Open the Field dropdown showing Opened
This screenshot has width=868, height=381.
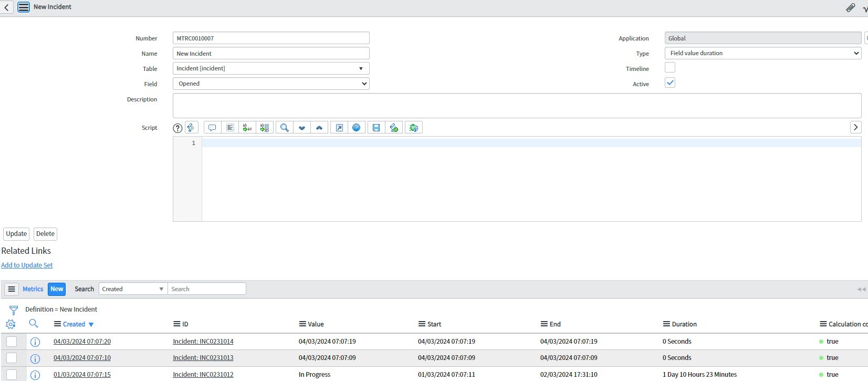click(x=271, y=84)
